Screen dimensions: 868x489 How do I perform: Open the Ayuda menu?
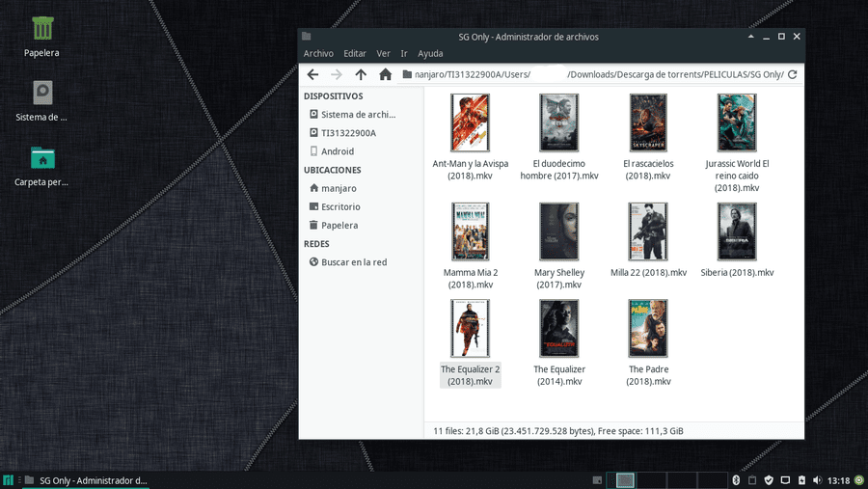click(x=430, y=54)
